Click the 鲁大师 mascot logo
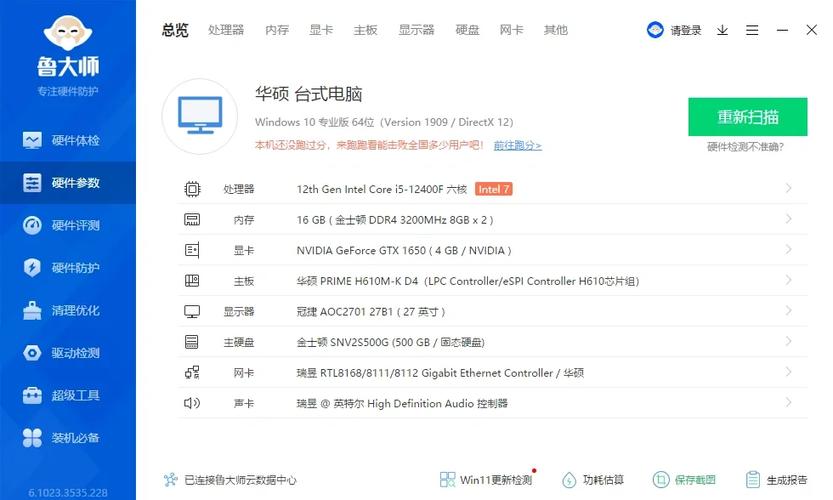Screen dimensions: 833x500 [x=67, y=33]
